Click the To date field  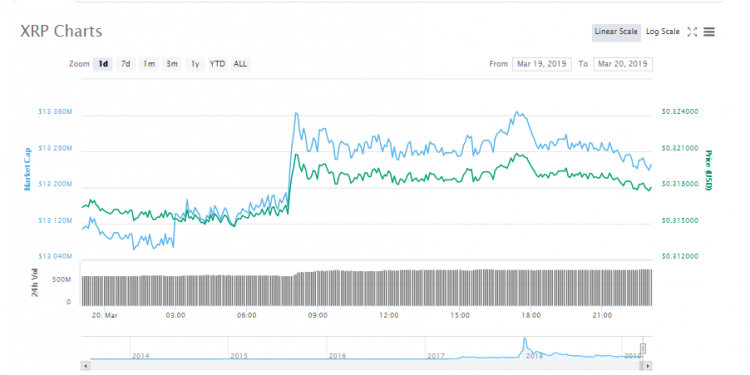click(623, 64)
